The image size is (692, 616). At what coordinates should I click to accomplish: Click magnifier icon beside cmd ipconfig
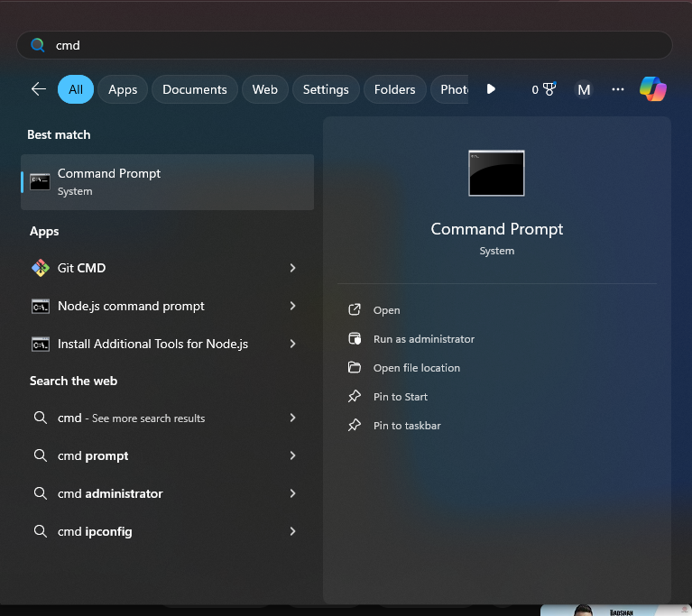(41, 531)
